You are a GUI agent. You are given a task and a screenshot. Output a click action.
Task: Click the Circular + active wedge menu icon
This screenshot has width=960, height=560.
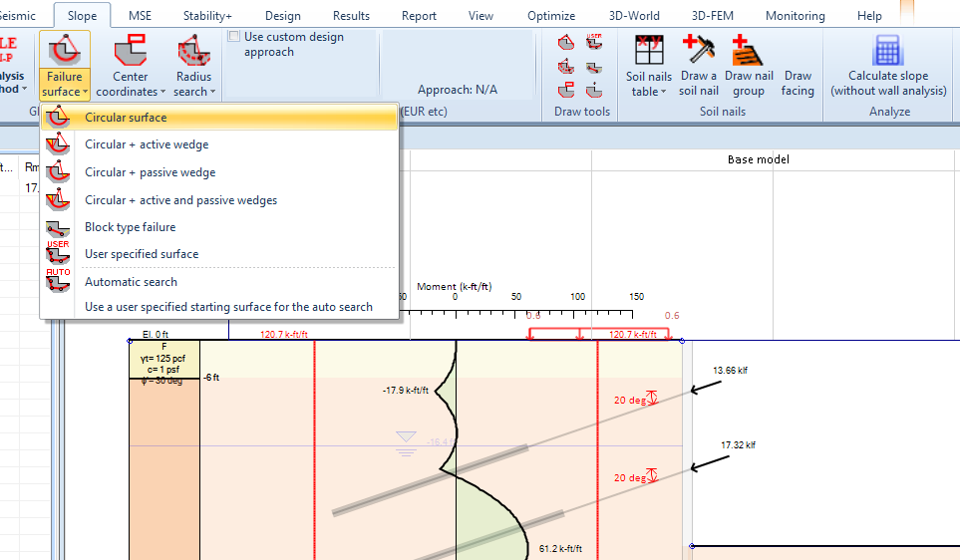click(58, 144)
